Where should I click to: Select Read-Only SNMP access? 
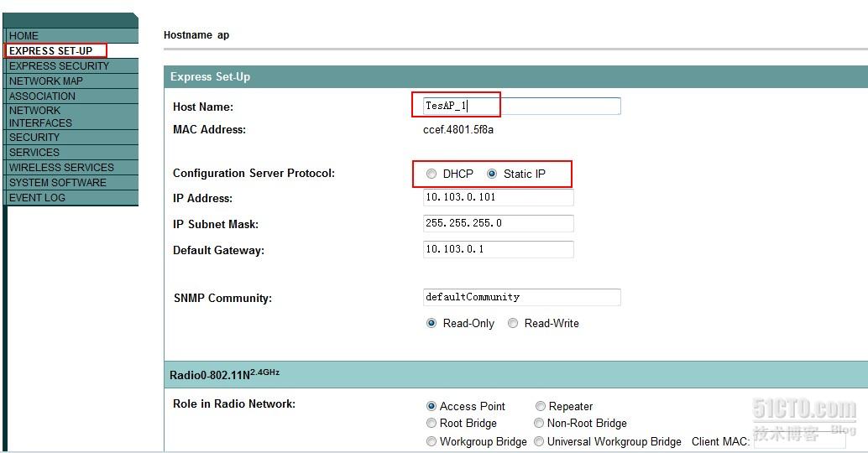coord(431,323)
